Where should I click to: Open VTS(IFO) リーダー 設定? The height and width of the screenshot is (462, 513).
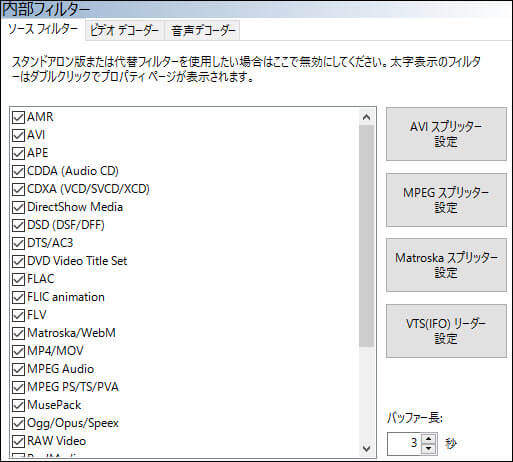point(446,331)
